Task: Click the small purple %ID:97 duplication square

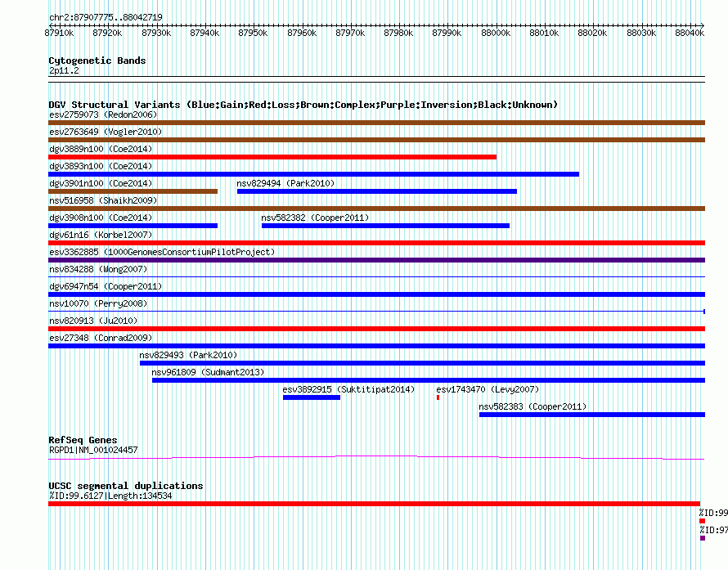Action: [x=703, y=538]
